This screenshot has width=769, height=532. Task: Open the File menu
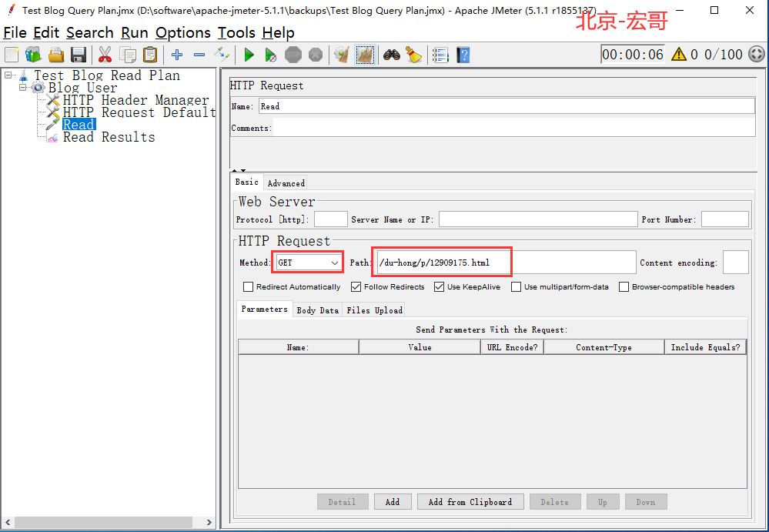[x=15, y=33]
